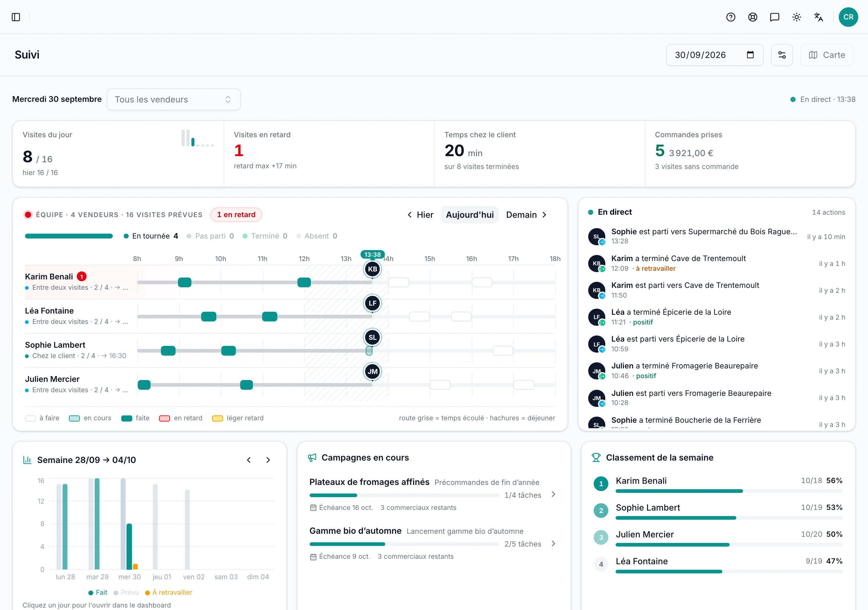Toggle the À retravailler chart legend

pyautogui.click(x=169, y=593)
